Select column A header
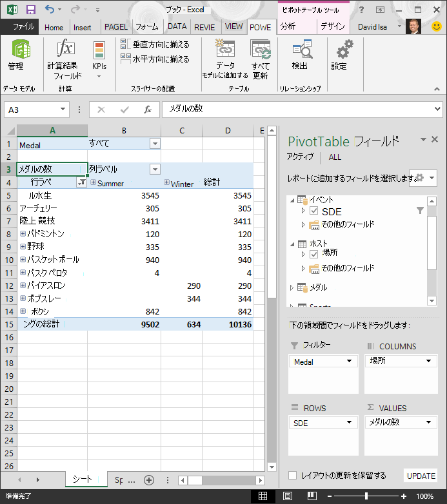The width and height of the screenshot is (447, 504). [52, 130]
